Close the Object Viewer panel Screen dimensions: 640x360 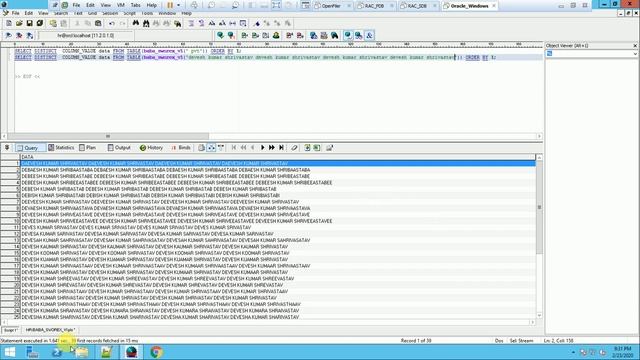[635, 46]
